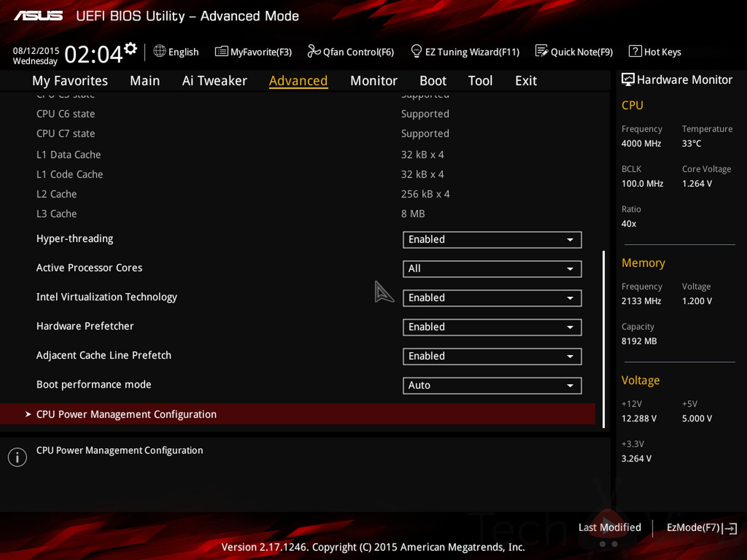Click the EzMode exit arrow icon
The image size is (747, 560).
point(731,528)
